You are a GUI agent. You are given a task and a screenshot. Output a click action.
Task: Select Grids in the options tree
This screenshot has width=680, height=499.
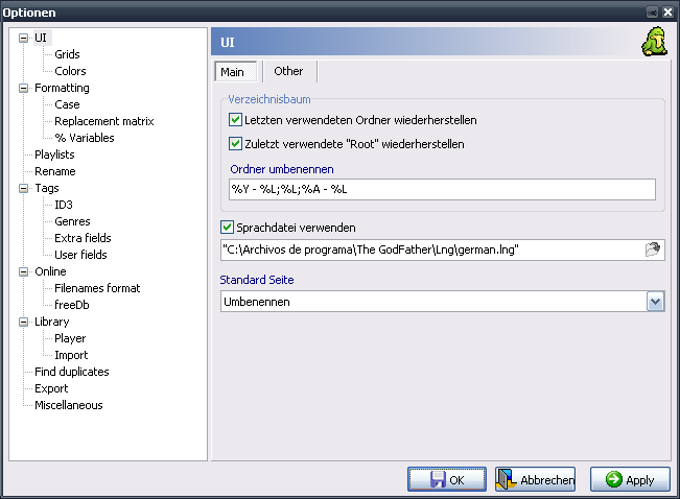pyautogui.click(x=67, y=55)
